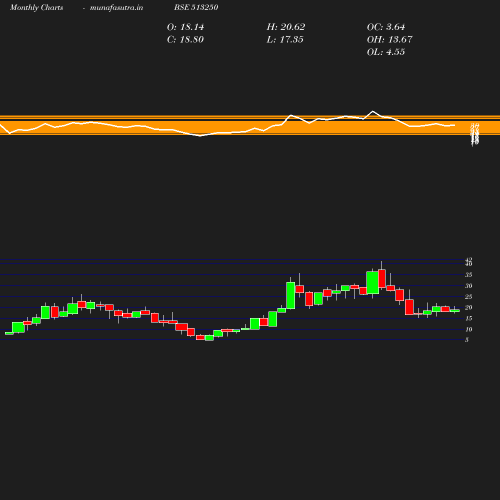The width and height of the screenshot is (500, 500).
Task: Click the low value 'L: 17.35'
Action: point(285,40)
